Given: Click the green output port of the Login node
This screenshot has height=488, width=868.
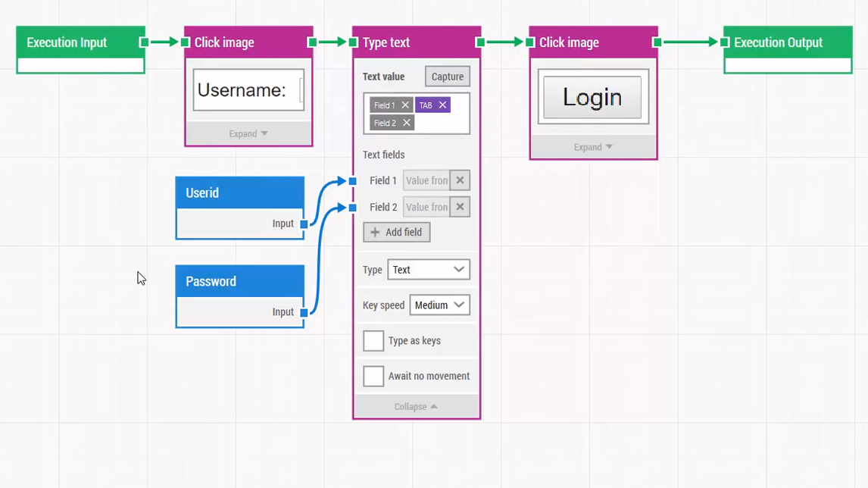Looking at the screenshot, I should point(656,42).
